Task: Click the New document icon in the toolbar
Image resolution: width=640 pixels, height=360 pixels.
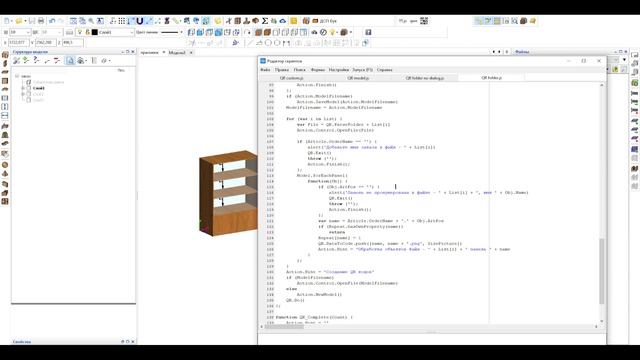Action: pyautogui.click(x=7, y=21)
